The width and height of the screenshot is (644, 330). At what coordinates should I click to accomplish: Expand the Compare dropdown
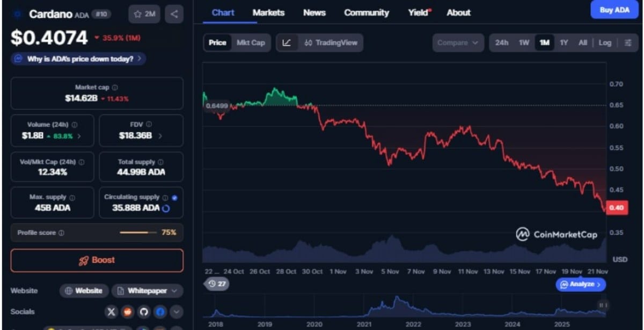(x=458, y=42)
